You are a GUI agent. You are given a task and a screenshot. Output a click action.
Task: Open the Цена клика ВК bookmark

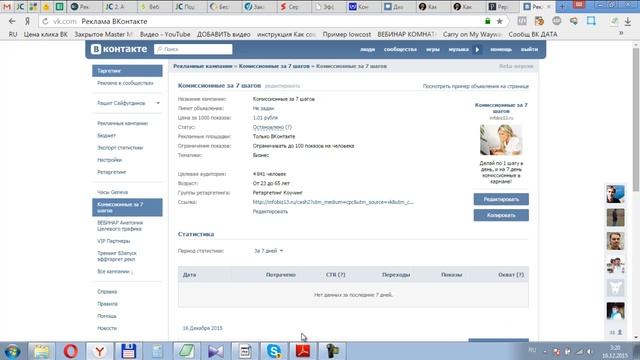(45, 34)
